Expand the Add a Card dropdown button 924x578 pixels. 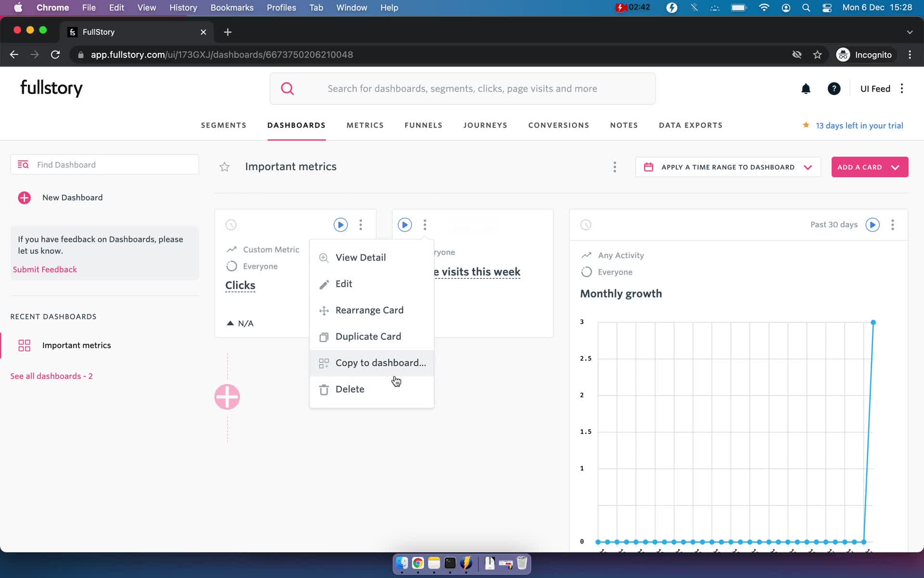(896, 167)
